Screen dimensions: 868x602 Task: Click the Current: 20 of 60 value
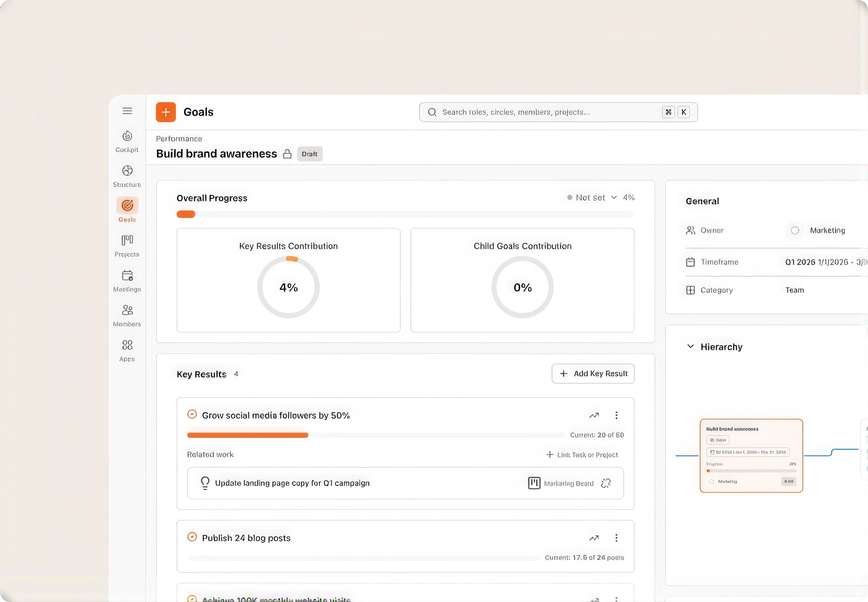tap(597, 435)
